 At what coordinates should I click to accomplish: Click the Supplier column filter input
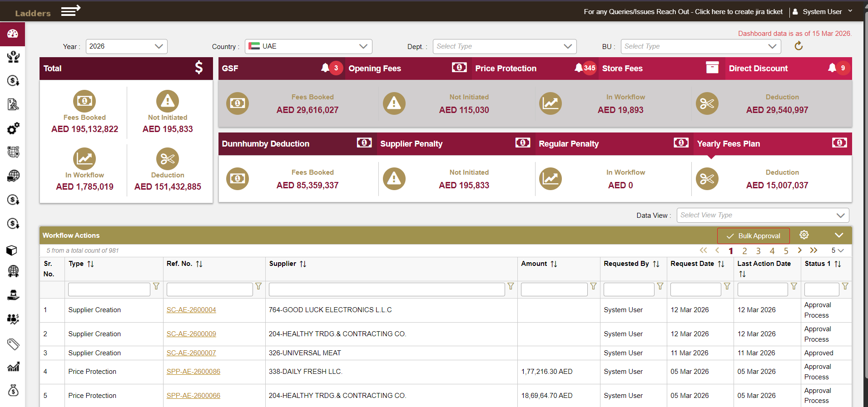click(x=387, y=289)
